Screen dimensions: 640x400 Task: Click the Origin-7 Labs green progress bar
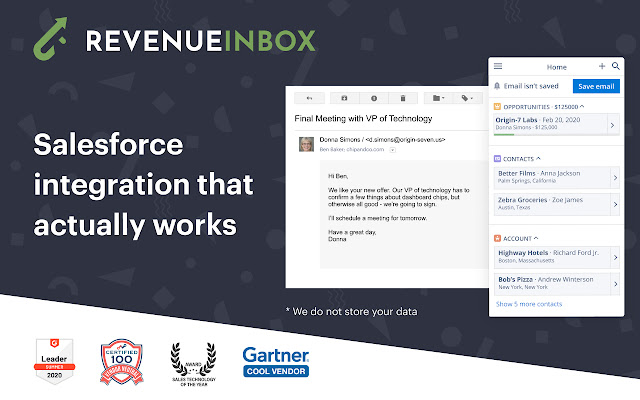tap(504, 135)
